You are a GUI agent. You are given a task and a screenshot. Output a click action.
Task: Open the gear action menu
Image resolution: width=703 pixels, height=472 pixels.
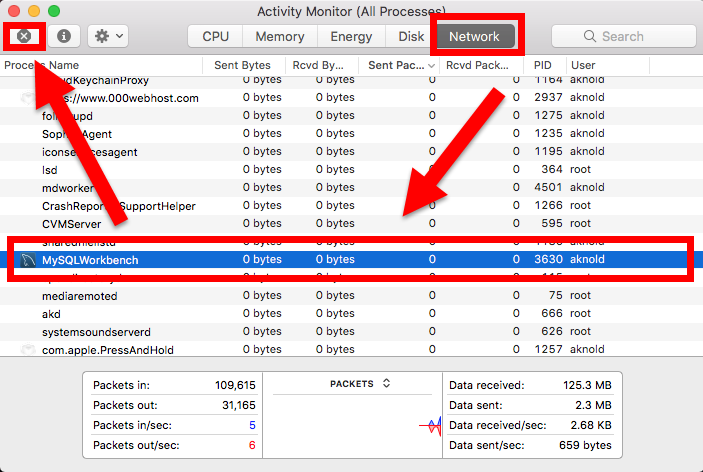click(x=107, y=36)
